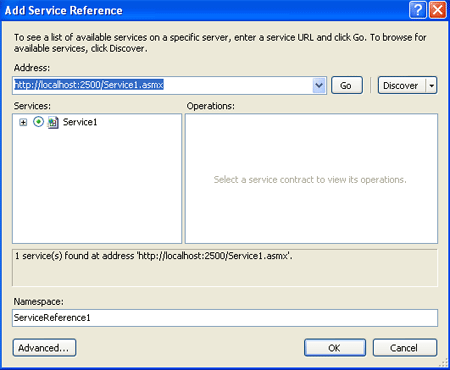This screenshot has height=370, width=450.
Task: Open the Discover button dropdown arrow
Action: pos(432,85)
